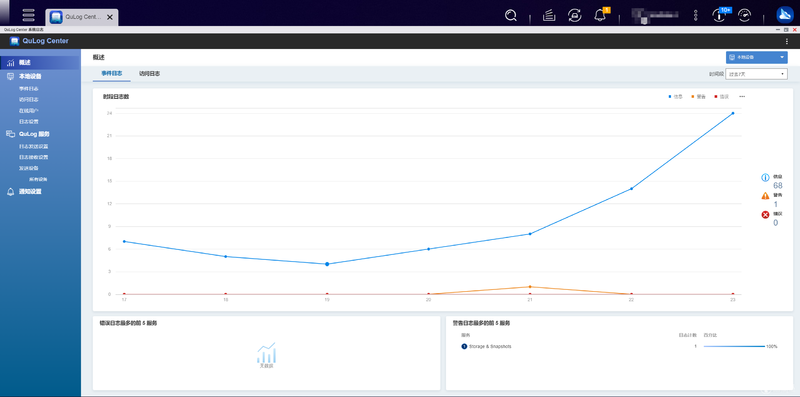Open the time period dropdown
The height and width of the screenshot is (397, 800).
tap(757, 74)
